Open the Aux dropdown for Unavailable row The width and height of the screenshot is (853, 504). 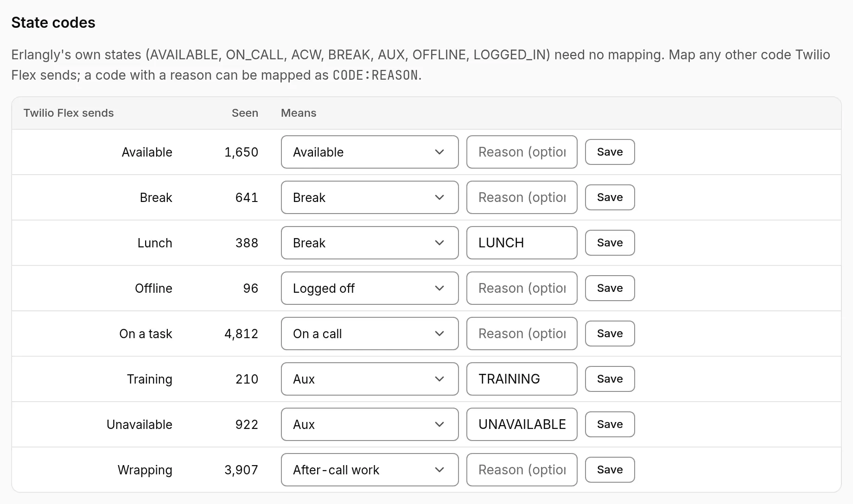(369, 424)
